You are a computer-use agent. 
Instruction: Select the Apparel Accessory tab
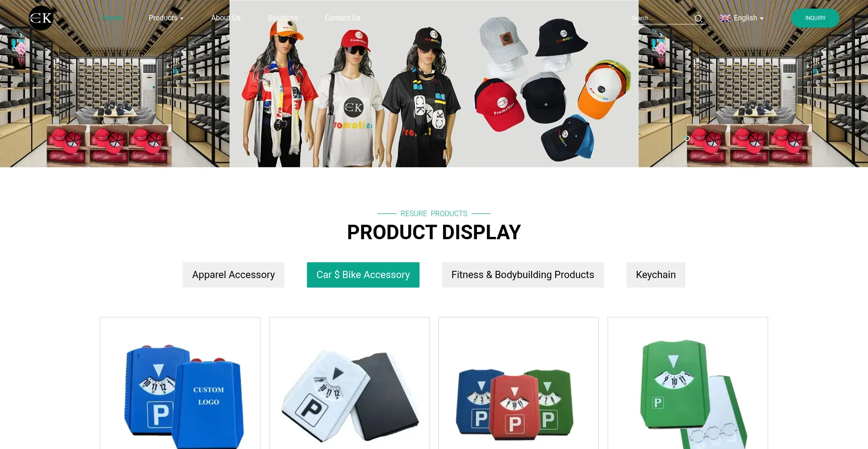(233, 275)
